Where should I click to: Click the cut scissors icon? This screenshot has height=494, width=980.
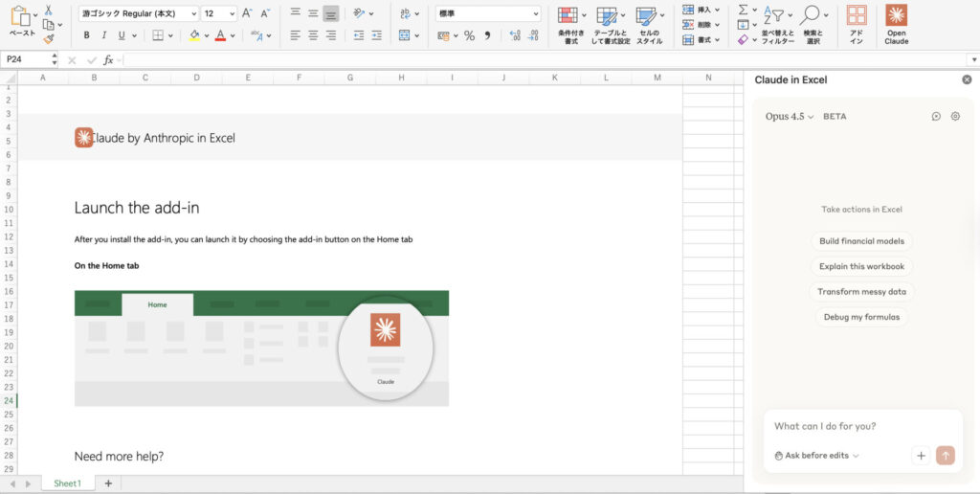[x=48, y=10]
